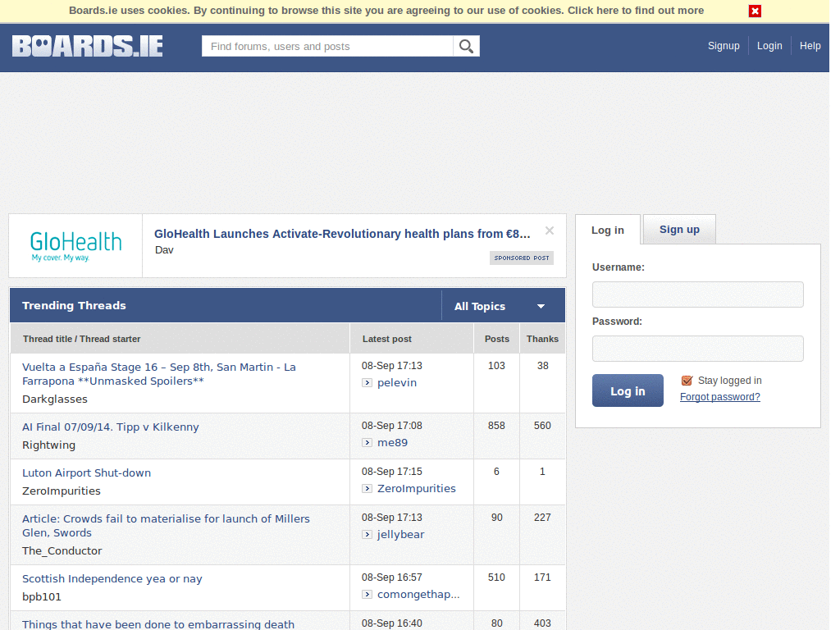The width and height of the screenshot is (840, 630).
Task: Click thread starter The_Conductor
Action: (x=62, y=550)
